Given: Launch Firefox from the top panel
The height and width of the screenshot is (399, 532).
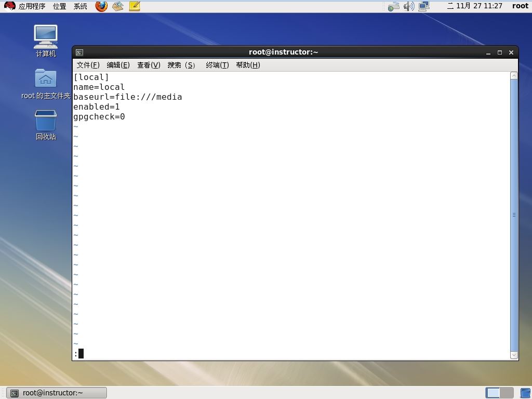Looking at the screenshot, I should (101, 6).
